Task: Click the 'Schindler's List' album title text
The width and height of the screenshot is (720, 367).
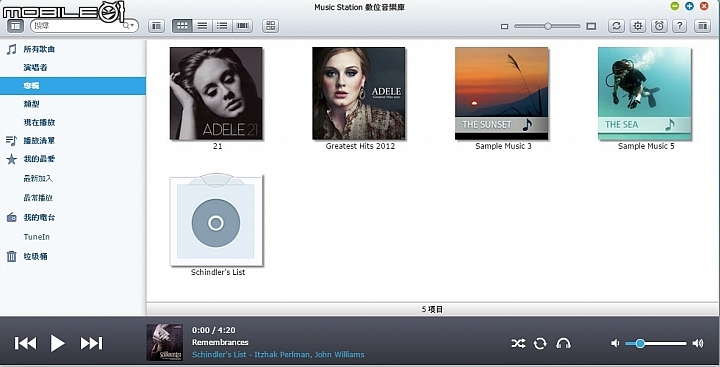Action: tap(218, 272)
